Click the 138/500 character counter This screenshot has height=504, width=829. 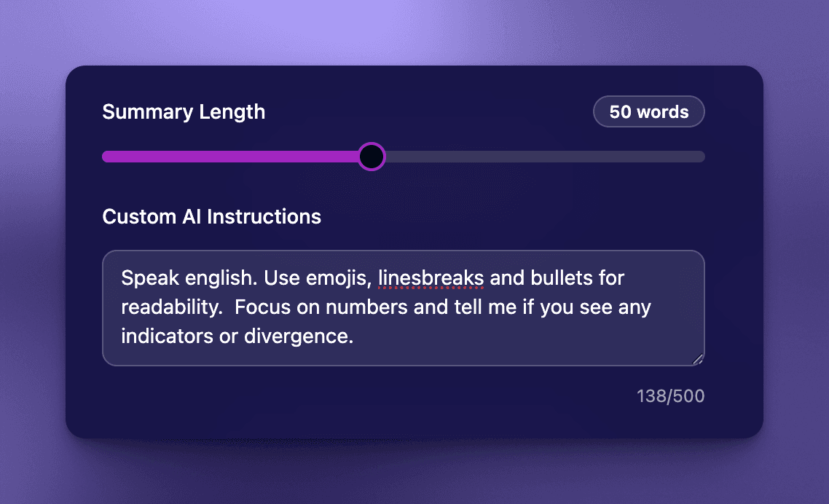point(671,395)
